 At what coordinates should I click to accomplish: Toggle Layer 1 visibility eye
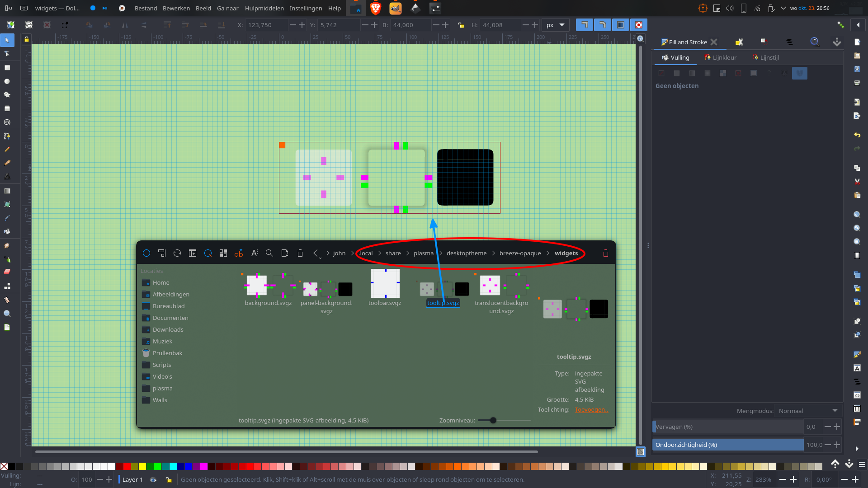153,480
